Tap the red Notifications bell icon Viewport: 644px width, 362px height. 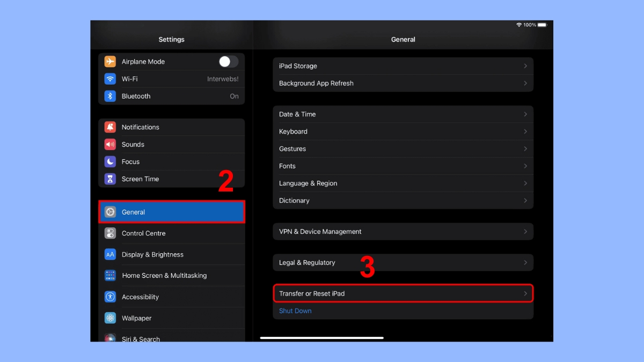(x=110, y=127)
